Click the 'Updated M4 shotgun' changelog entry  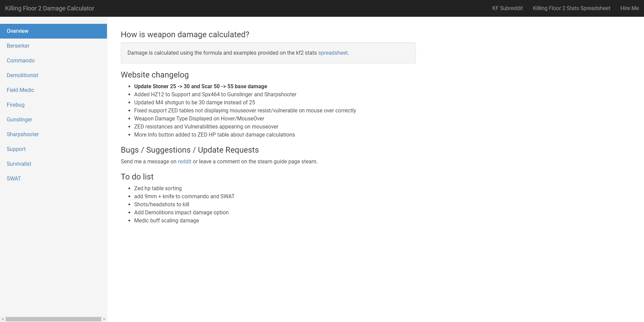[195, 103]
